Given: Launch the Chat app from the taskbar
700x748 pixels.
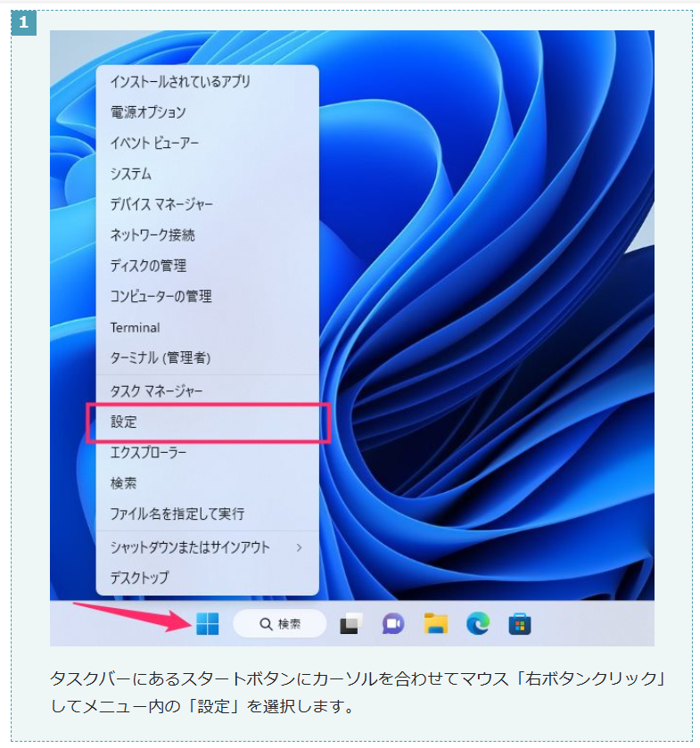Looking at the screenshot, I should [393, 623].
